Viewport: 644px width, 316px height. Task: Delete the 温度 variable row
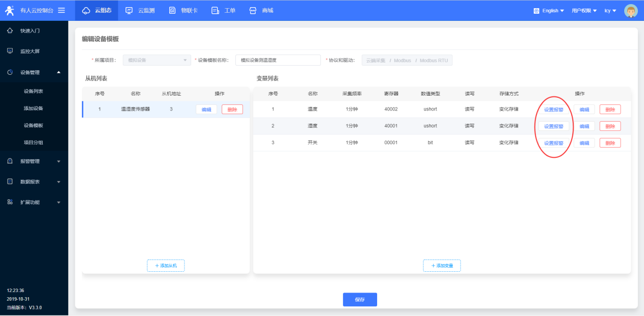coord(610,109)
